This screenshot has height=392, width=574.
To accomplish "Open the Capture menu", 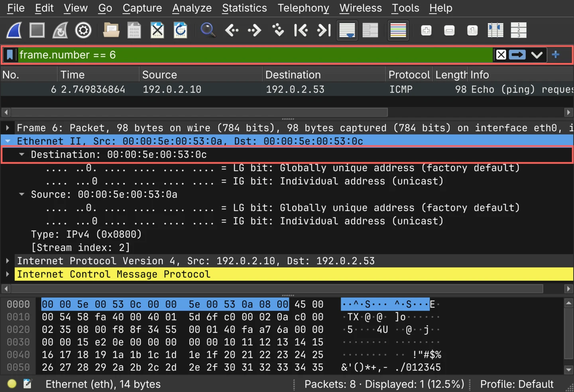I will tap(142, 8).
